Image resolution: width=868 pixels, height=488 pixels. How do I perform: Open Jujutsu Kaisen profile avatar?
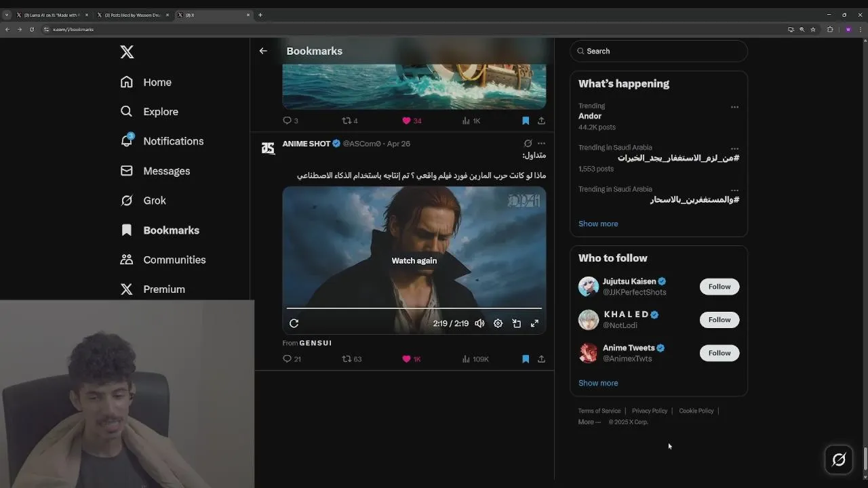(588, 287)
